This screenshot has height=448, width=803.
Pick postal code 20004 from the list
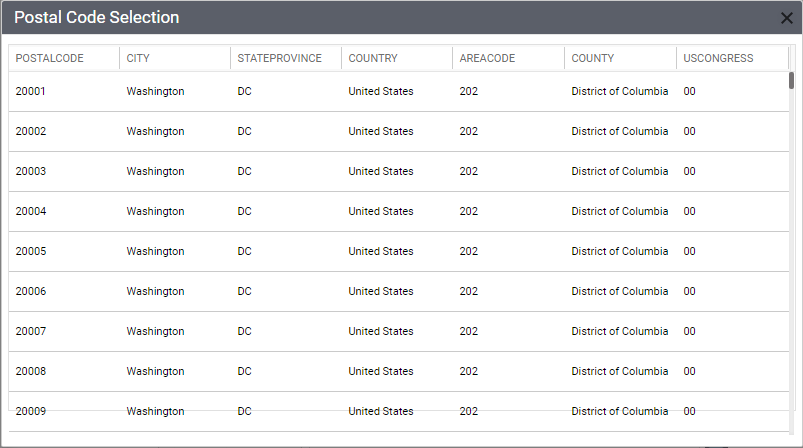[31, 212]
